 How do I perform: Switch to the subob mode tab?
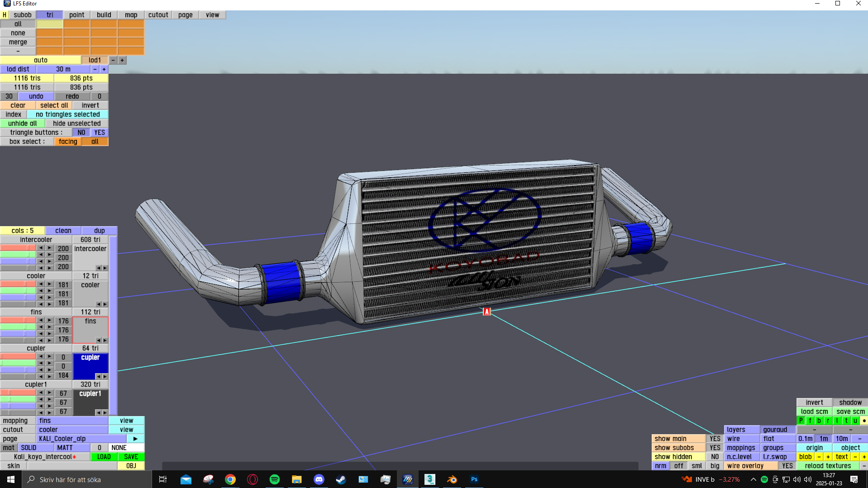(23, 15)
